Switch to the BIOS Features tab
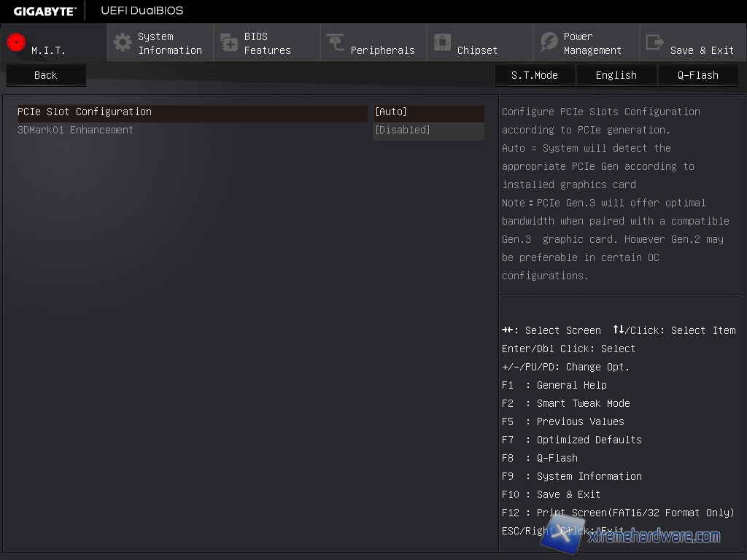The image size is (747, 560). (267, 43)
